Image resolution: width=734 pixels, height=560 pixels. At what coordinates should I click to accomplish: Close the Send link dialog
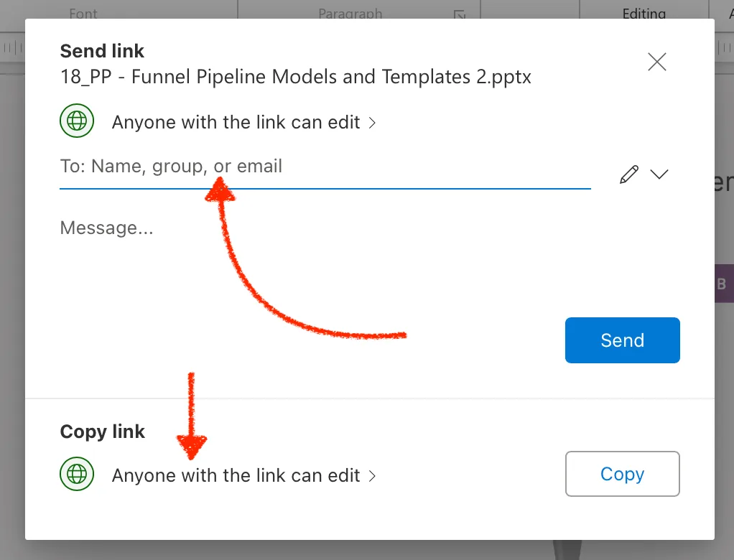pos(656,62)
